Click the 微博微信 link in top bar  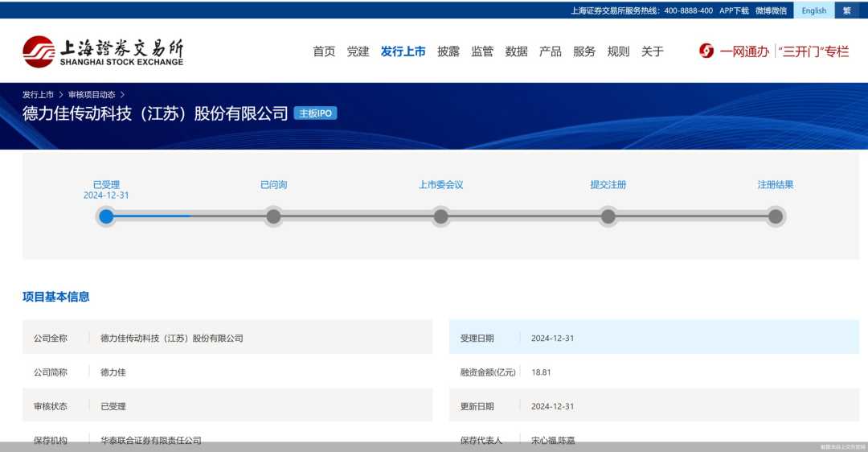pos(771,10)
